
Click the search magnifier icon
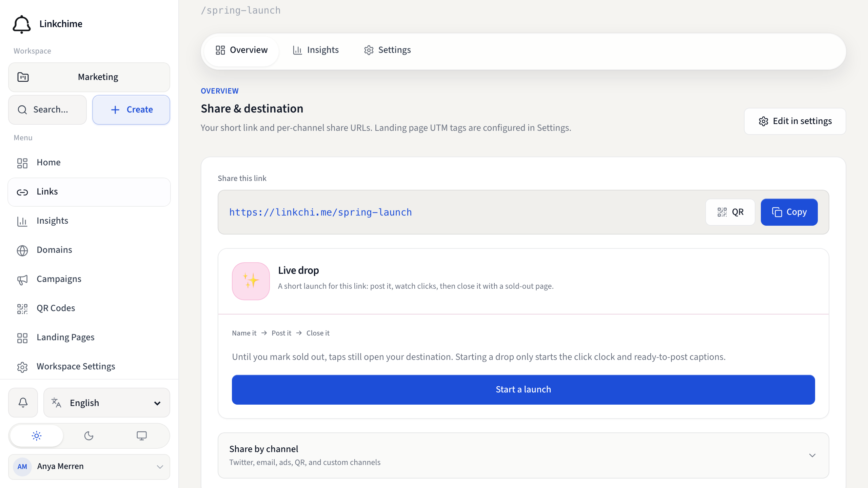click(x=22, y=110)
